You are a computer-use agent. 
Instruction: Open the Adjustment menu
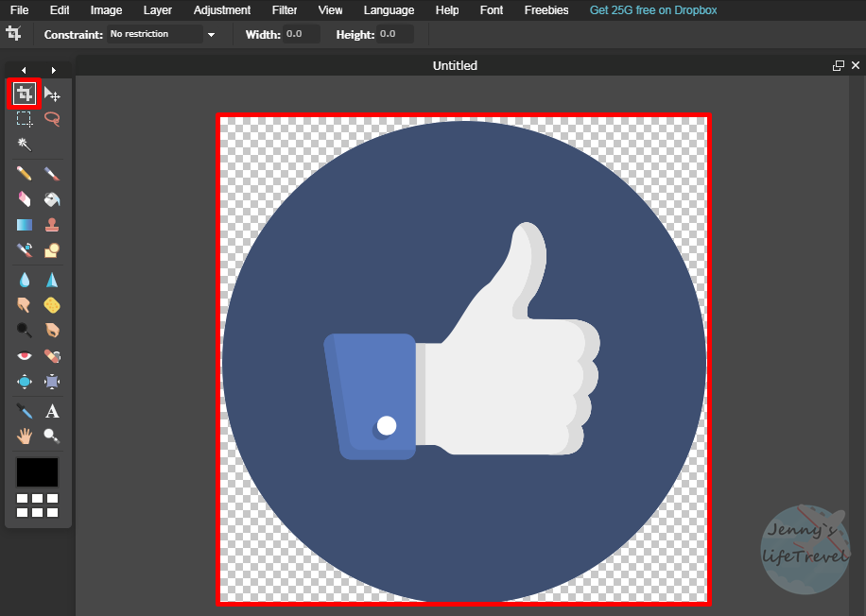tap(222, 10)
